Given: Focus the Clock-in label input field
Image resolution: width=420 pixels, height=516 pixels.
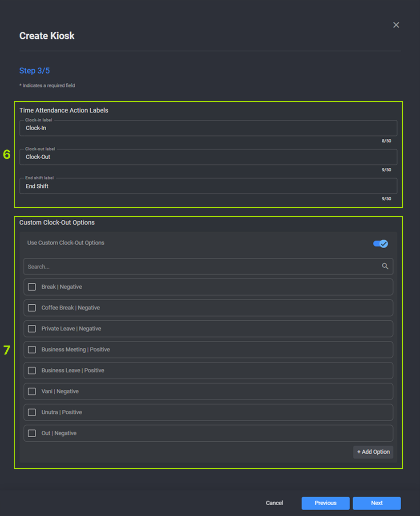Looking at the screenshot, I should coord(208,128).
